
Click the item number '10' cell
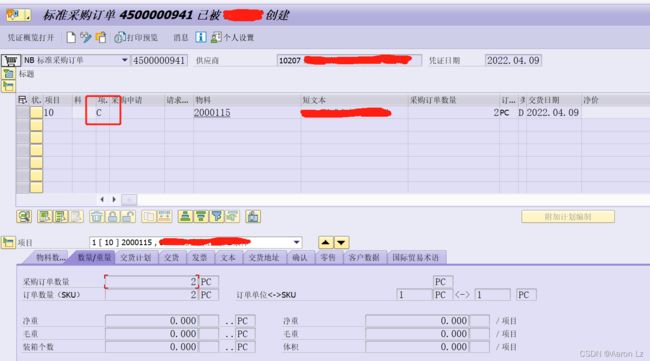coord(58,113)
